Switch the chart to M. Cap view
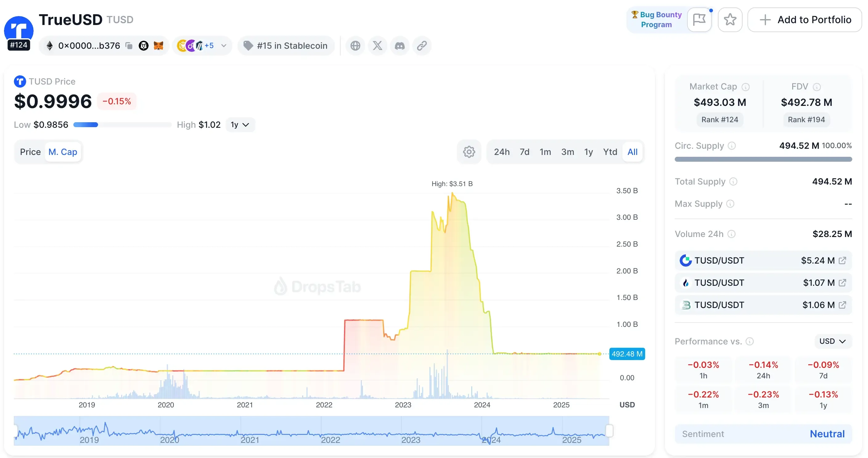The image size is (868, 458). [63, 152]
